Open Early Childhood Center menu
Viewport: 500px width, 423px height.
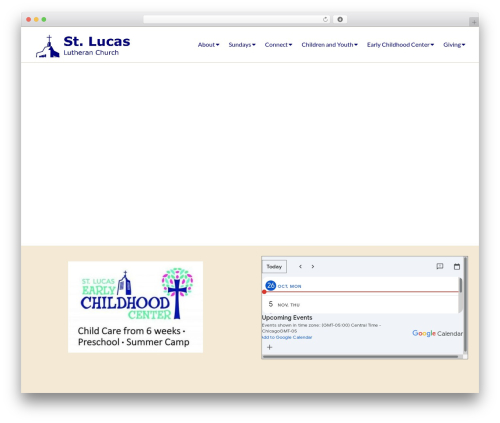[x=400, y=45]
